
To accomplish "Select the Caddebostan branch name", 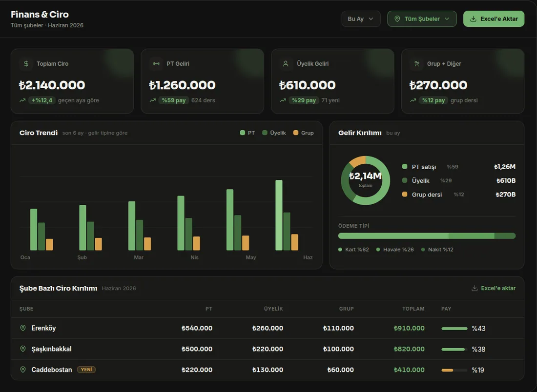I will click(x=52, y=370).
